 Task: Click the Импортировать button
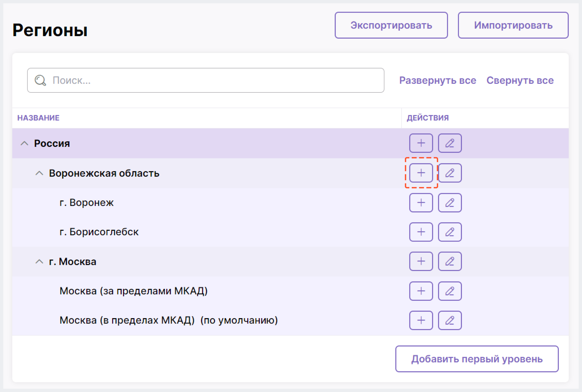pyautogui.click(x=513, y=25)
